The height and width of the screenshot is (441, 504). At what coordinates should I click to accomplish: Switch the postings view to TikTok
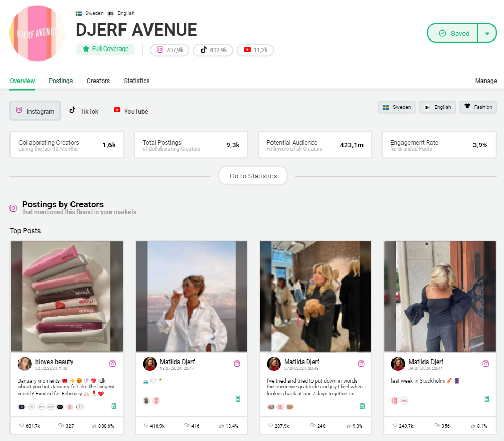click(84, 111)
